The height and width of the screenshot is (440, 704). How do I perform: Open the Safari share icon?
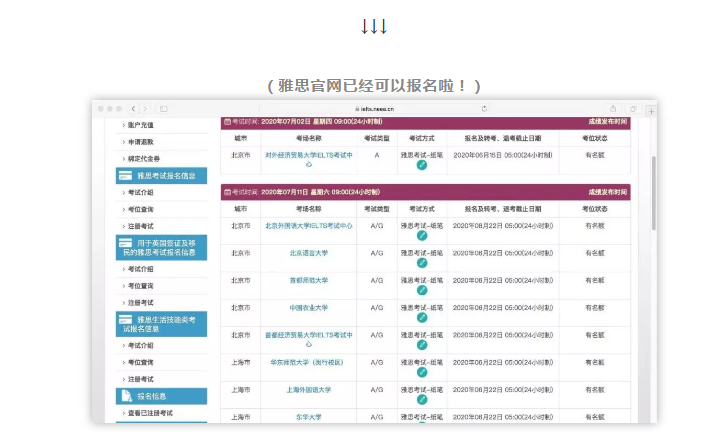(613, 109)
